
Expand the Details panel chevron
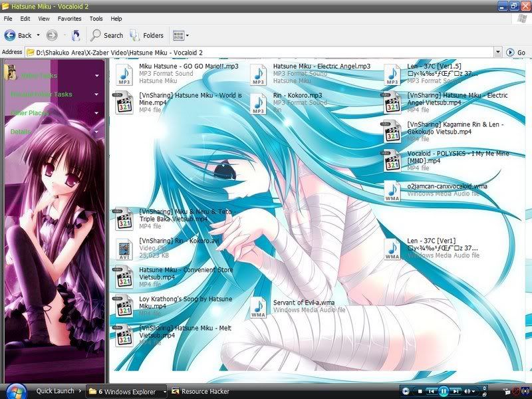point(96,132)
